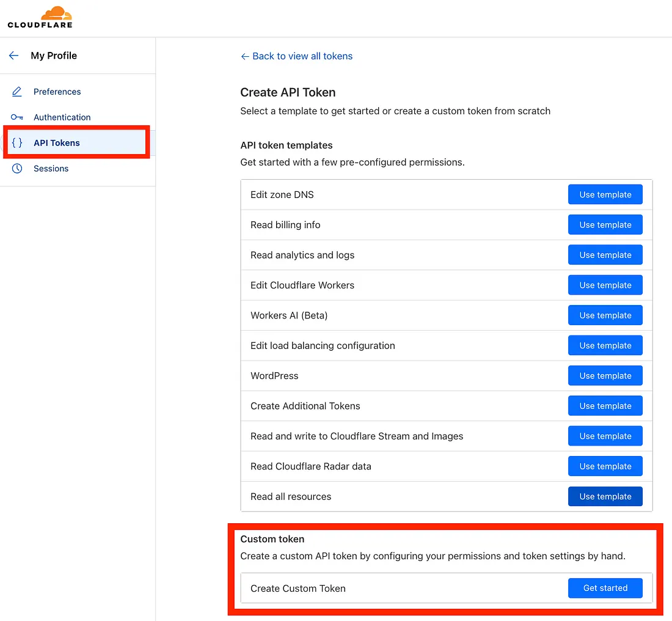
Task: Click the Edit Cloudflare Workers label
Action: [302, 285]
